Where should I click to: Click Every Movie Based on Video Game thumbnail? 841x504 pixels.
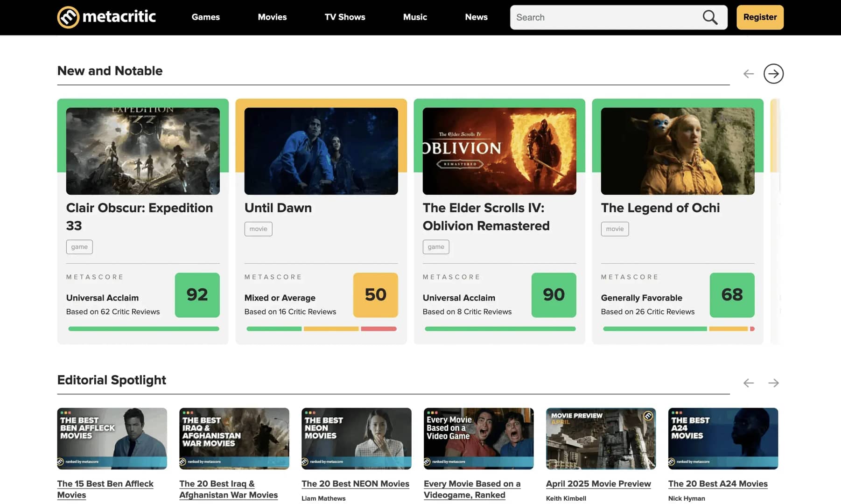(x=479, y=439)
